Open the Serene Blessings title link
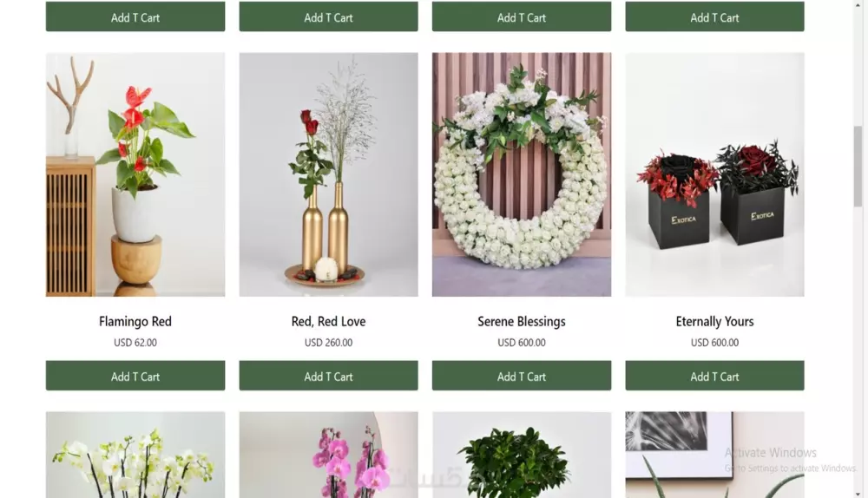The width and height of the screenshot is (868, 498). coord(522,322)
